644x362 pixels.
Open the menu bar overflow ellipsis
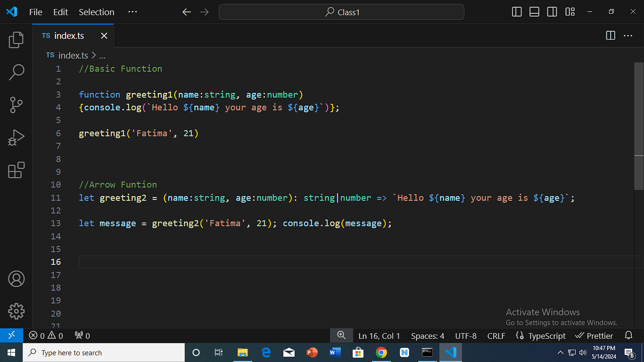click(132, 12)
